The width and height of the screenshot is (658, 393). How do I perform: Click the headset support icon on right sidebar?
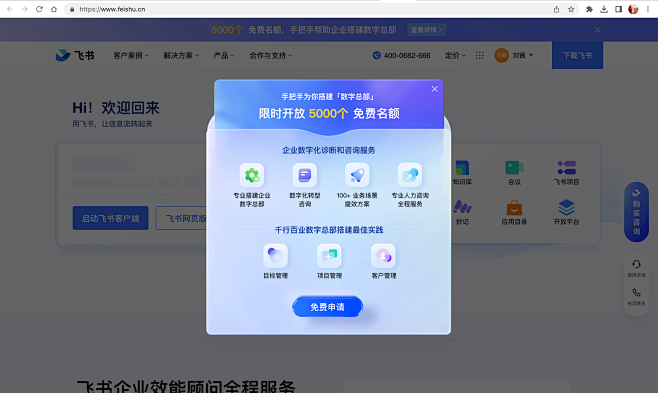point(636,264)
